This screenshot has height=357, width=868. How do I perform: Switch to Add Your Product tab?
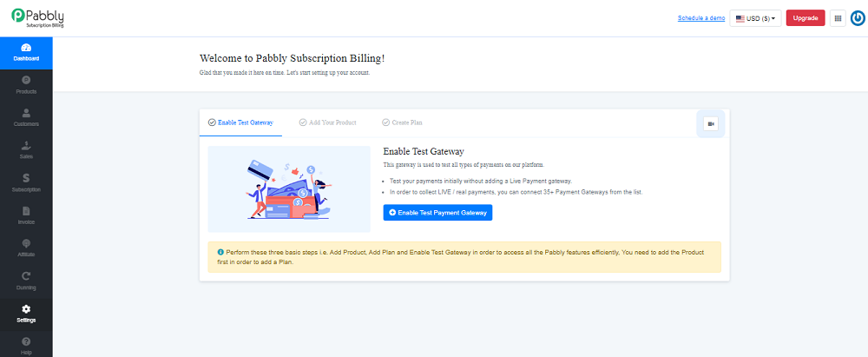[x=328, y=122]
